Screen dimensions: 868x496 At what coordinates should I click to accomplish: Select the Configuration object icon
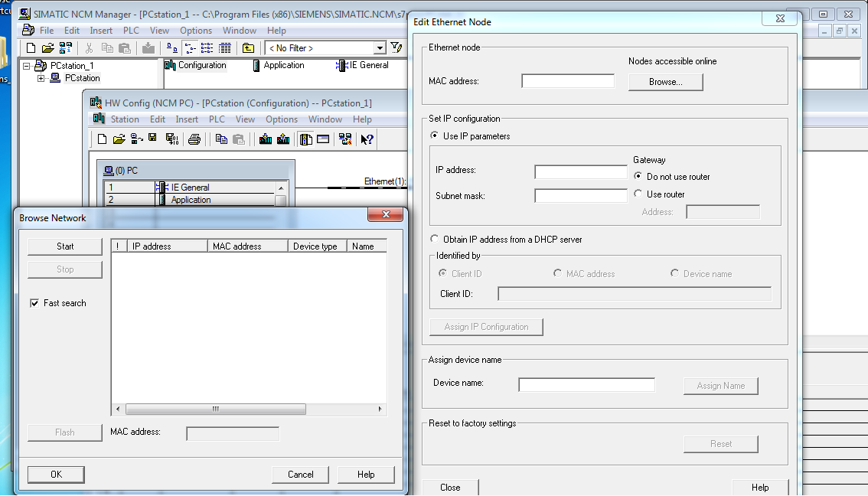pos(170,65)
